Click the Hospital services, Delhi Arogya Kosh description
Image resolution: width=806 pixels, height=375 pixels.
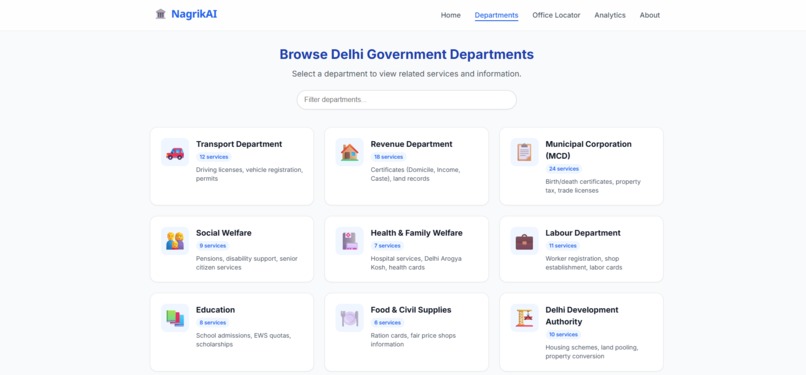(416, 263)
